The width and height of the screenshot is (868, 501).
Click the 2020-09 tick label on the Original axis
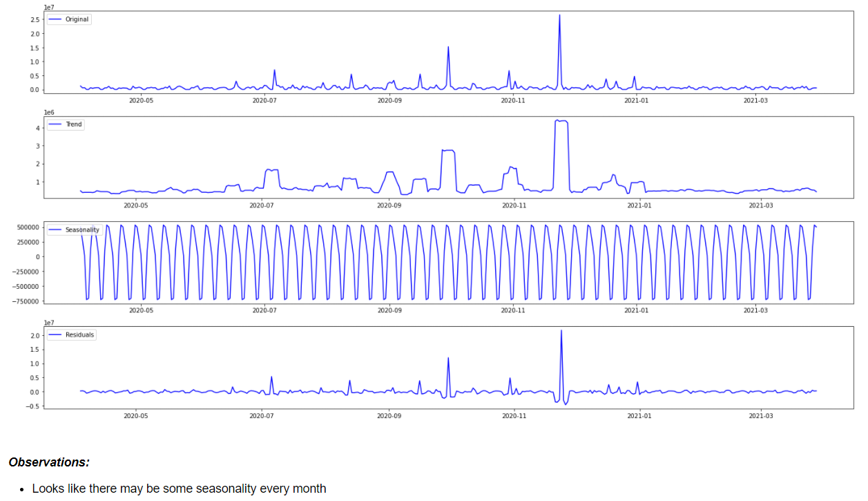(390, 100)
